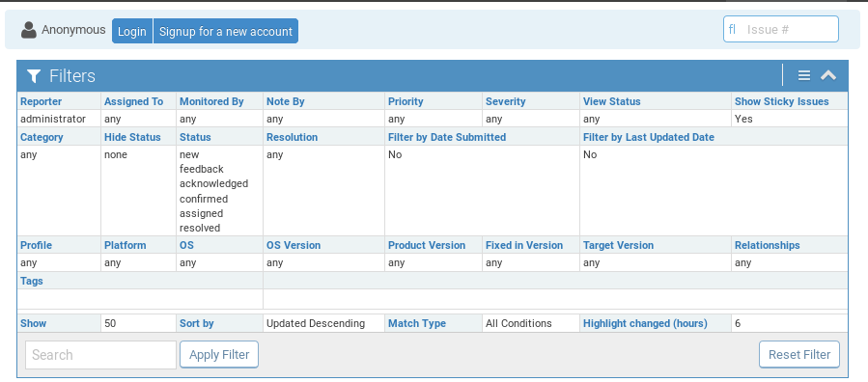Click Signup for a new account

(x=226, y=31)
